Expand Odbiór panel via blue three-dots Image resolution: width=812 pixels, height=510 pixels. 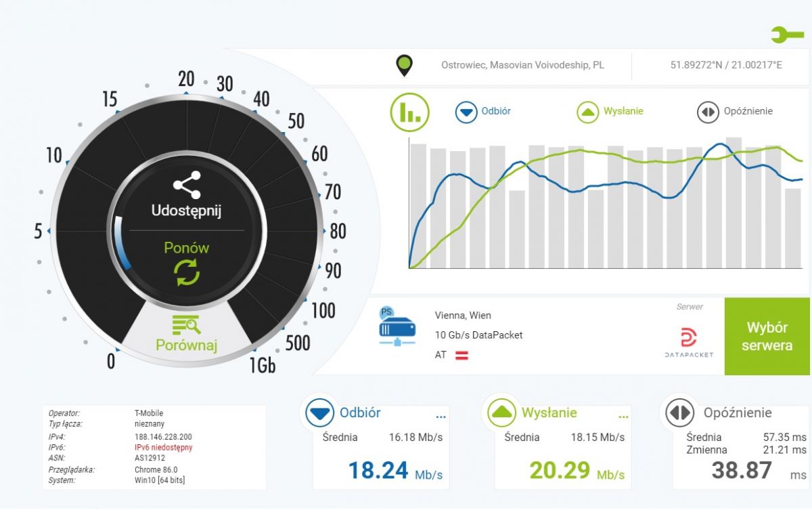[441, 416]
